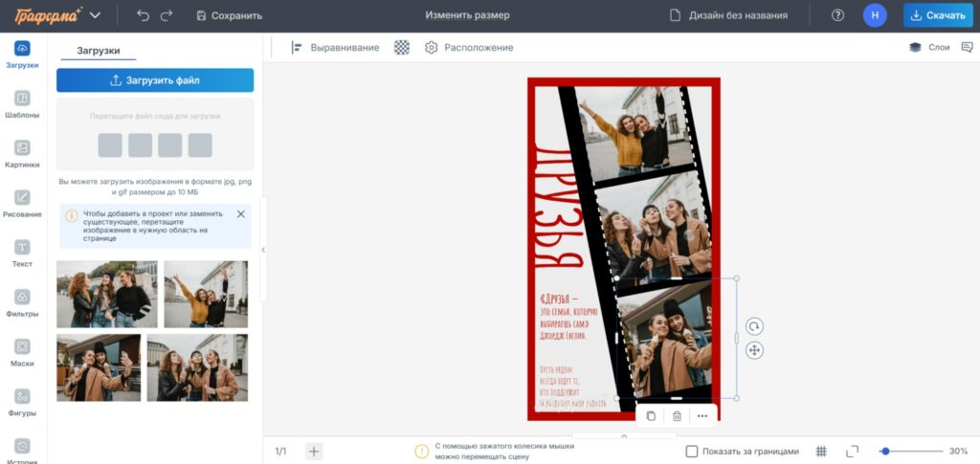Open the Фигуры shapes section
Image resolution: width=980 pixels, height=464 pixels.
click(x=22, y=403)
